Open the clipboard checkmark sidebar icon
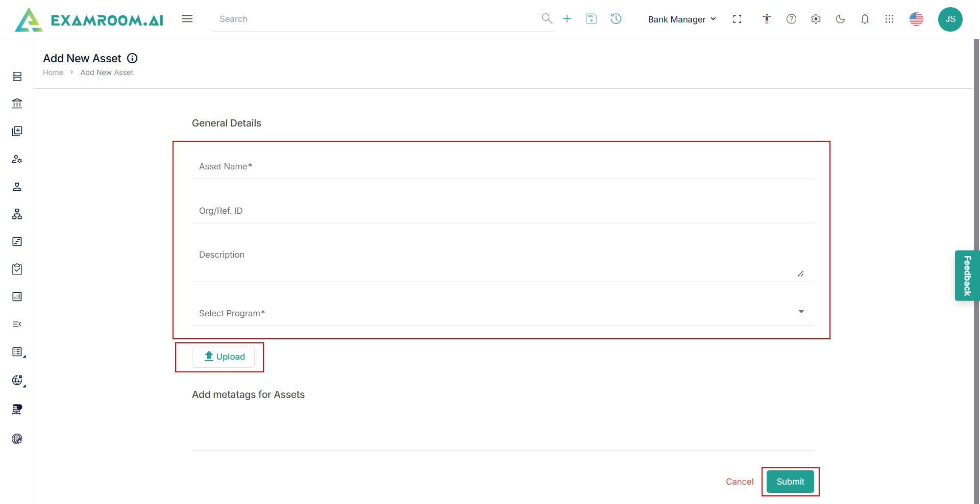The height and width of the screenshot is (504, 980). (x=17, y=269)
